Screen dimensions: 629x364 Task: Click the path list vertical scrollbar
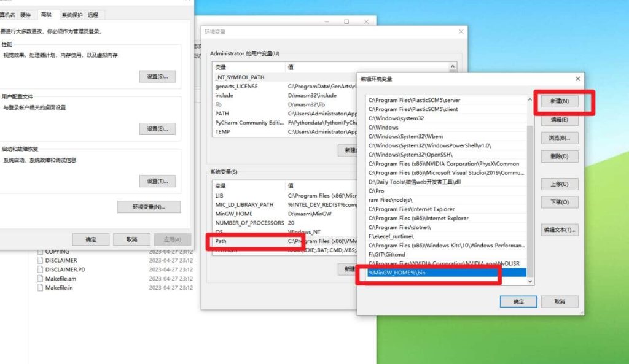click(x=531, y=184)
